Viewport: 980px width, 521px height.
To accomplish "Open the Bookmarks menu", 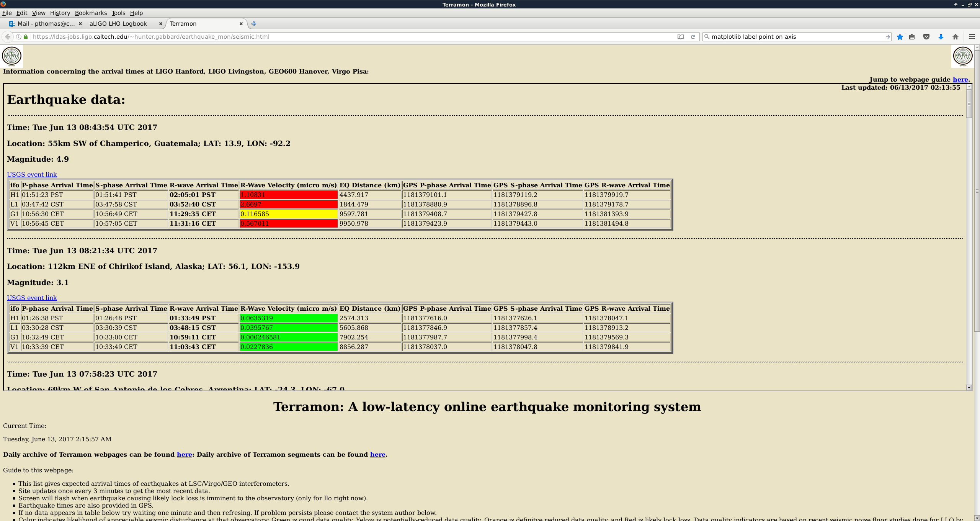I will pyautogui.click(x=91, y=13).
